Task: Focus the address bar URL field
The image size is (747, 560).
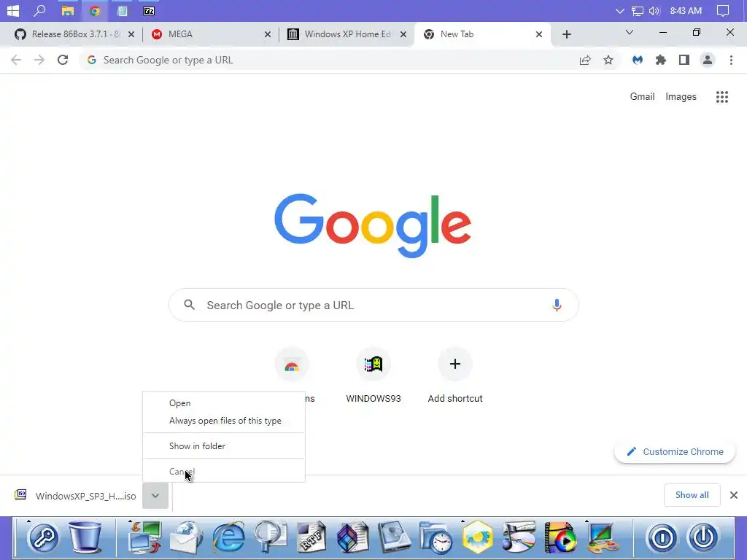Action: [329, 60]
